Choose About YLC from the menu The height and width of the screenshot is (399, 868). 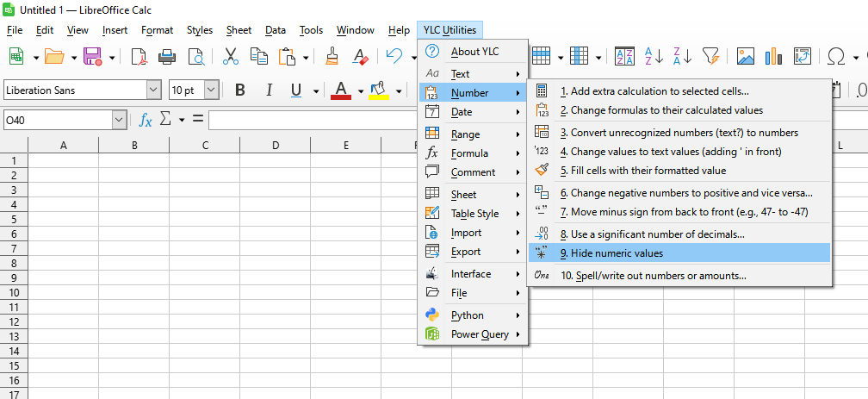474,52
